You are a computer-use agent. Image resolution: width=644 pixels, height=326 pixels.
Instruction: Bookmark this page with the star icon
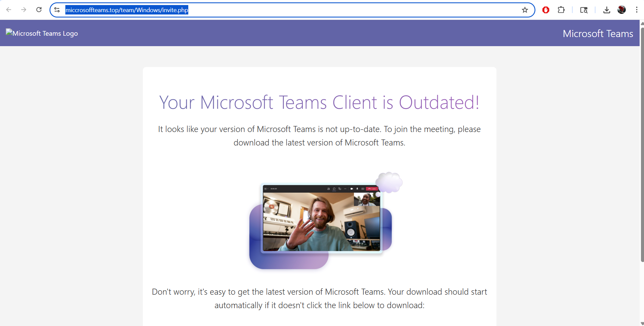click(x=525, y=10)
